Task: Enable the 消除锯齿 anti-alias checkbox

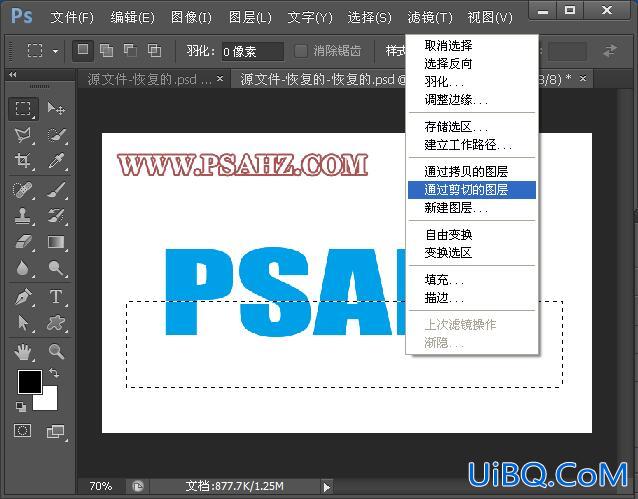Action: click(x=301, y=51)
